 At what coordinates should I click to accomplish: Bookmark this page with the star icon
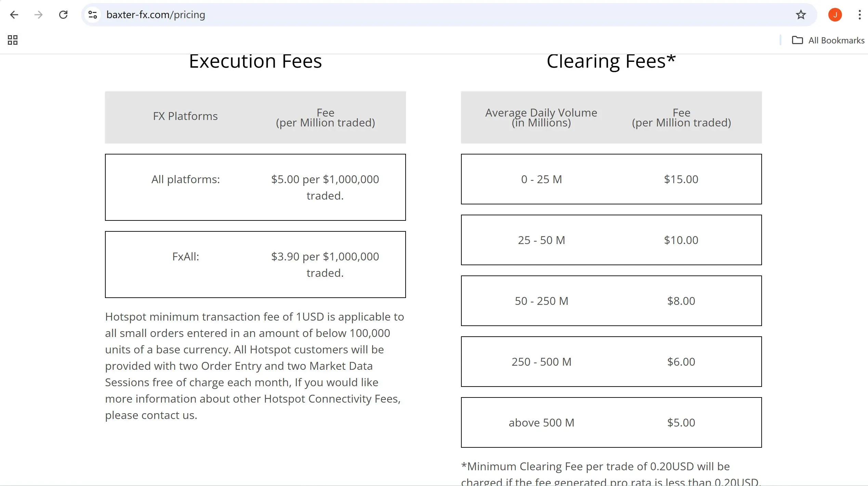coord(801,15)
